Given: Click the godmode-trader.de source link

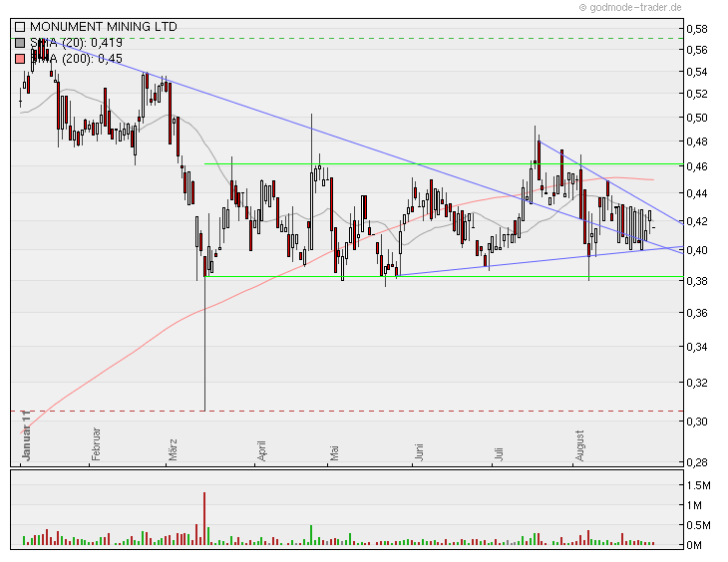Looking at the screenshot, I should point(630,7).
